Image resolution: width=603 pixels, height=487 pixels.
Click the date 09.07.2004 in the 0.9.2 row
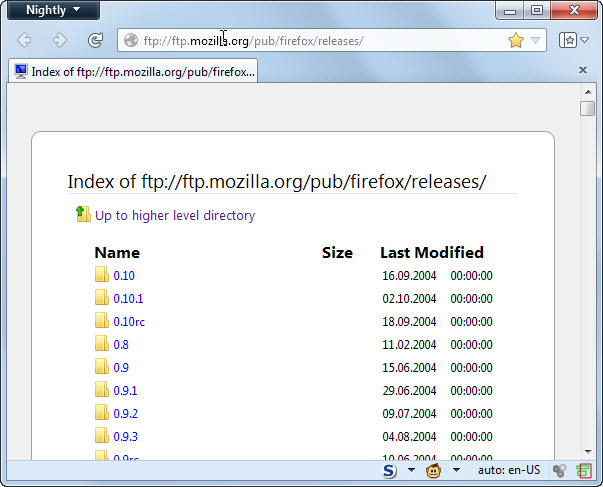click(409, 414)
